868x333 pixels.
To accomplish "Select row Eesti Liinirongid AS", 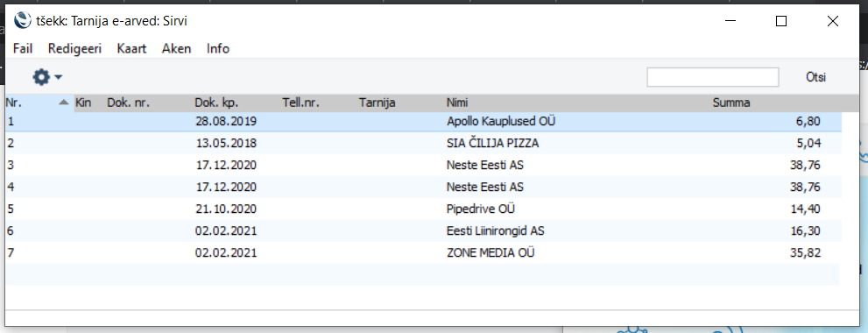I will [423, 231].
